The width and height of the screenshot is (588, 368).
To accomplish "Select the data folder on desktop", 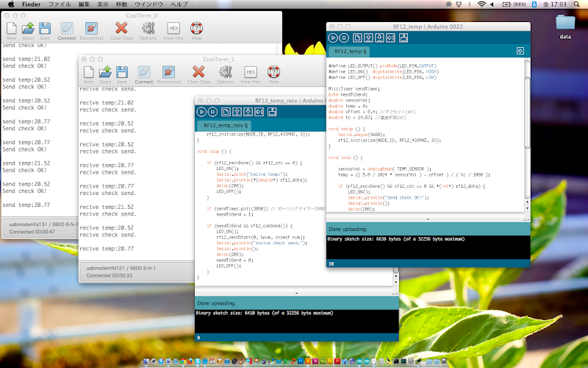I will coord(565,26).
